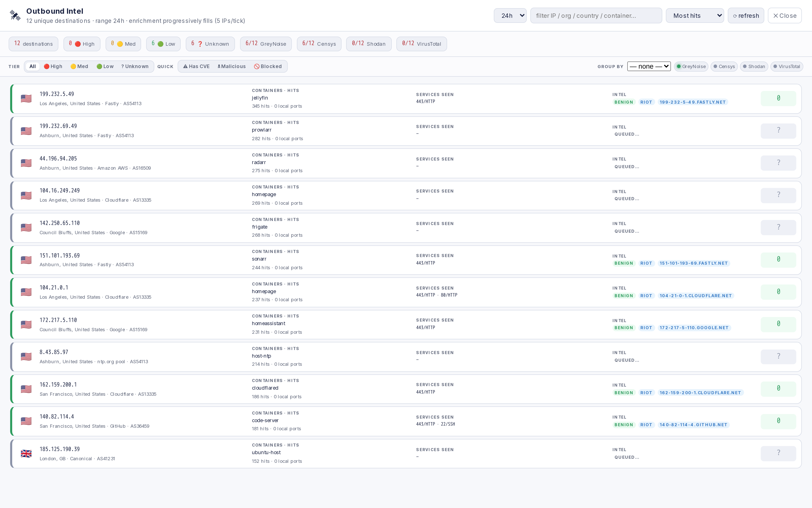Click the 104-21-0-1.CLOUDFLARE.NET hostname tag
This screenshot has width=812, height=508.
(696, 296)
